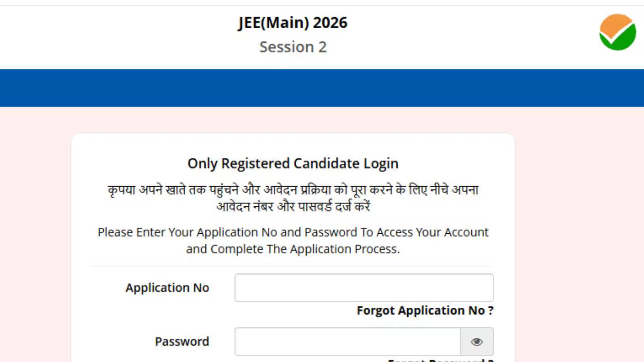The image size is (644, 362).
Task: Click the divider line above Application No
Action: pyautogui.click(x=292, y=266)
